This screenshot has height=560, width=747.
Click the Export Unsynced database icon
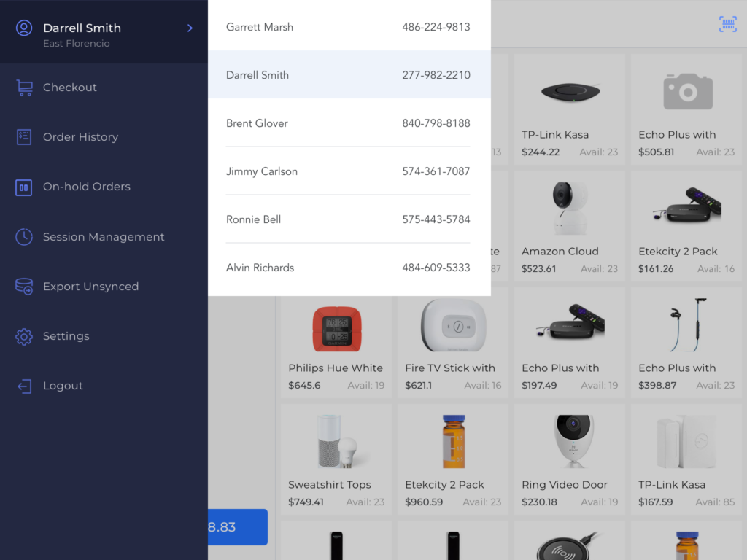click(x=24, y=287)
